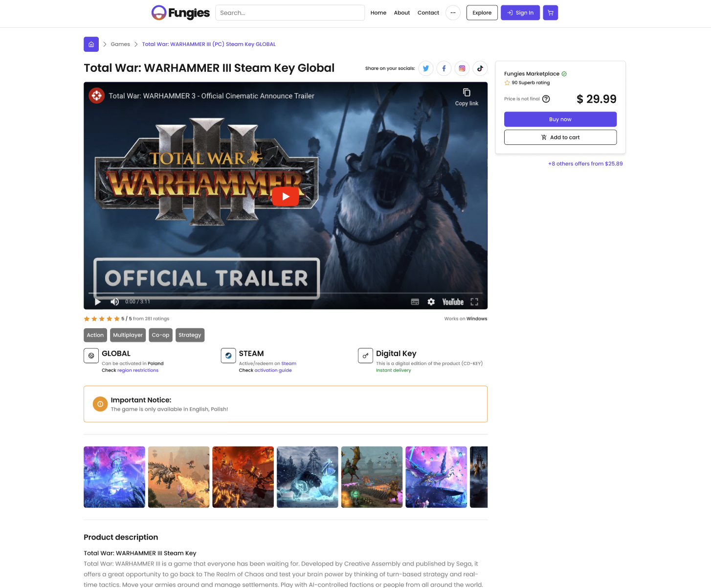Click the Sign In button

[x=520, y=13]
